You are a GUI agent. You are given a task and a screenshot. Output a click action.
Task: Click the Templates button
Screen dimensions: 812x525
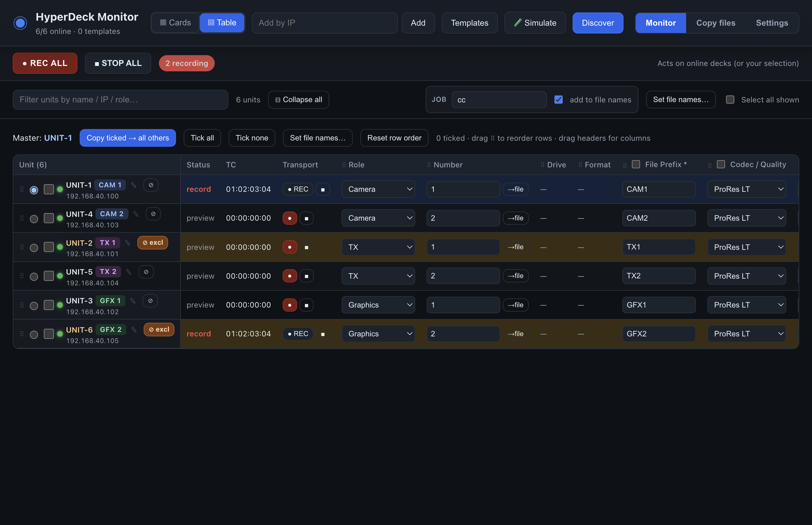pos(469,23)
